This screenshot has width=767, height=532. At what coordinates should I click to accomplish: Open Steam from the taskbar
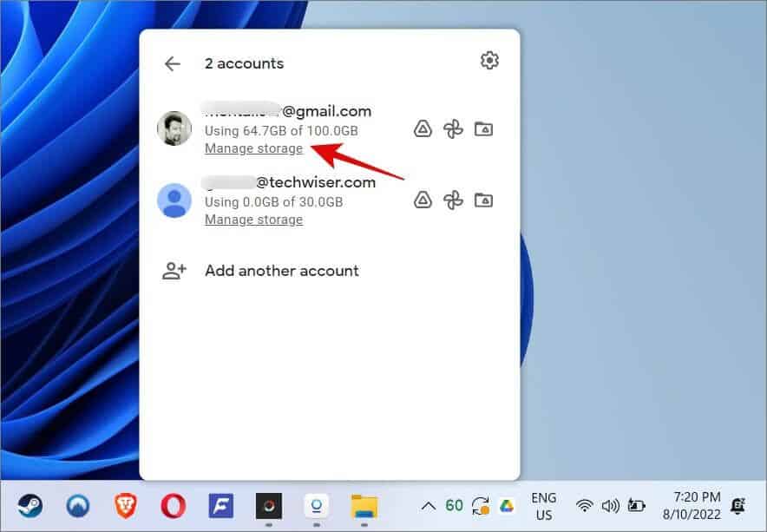[30, 506]
